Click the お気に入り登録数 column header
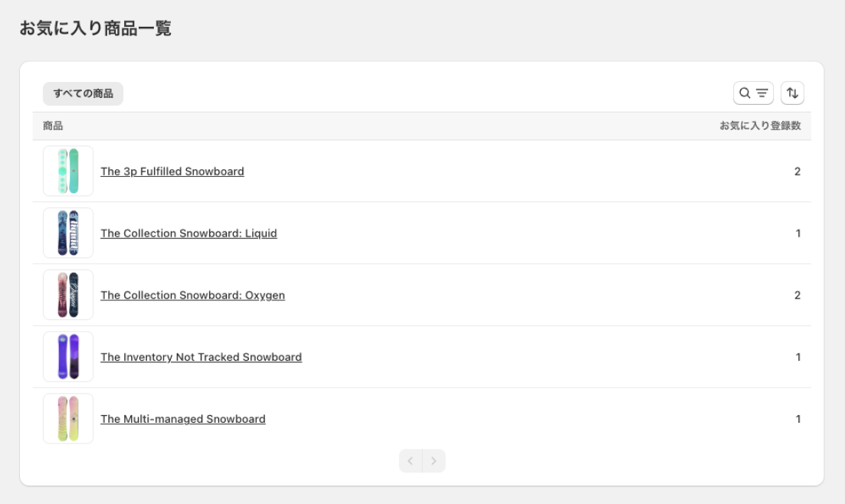 point(760,126)
